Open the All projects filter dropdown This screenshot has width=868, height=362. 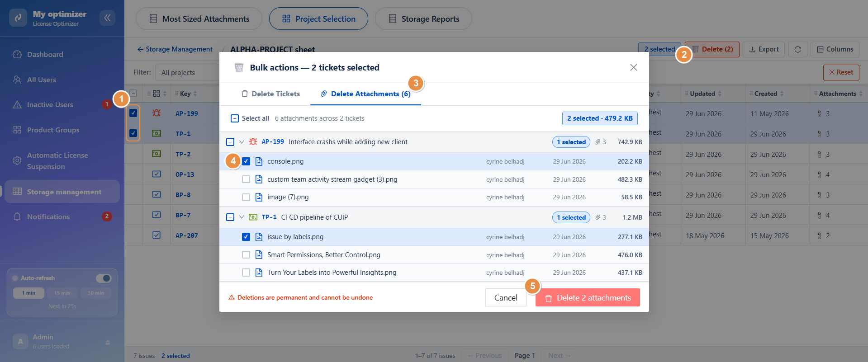[187, 72]
